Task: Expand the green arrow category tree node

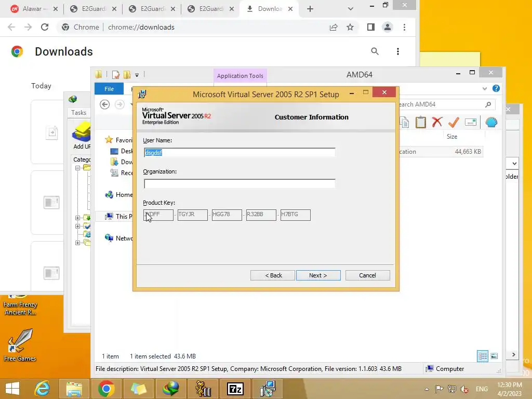Action: [78, 218]
